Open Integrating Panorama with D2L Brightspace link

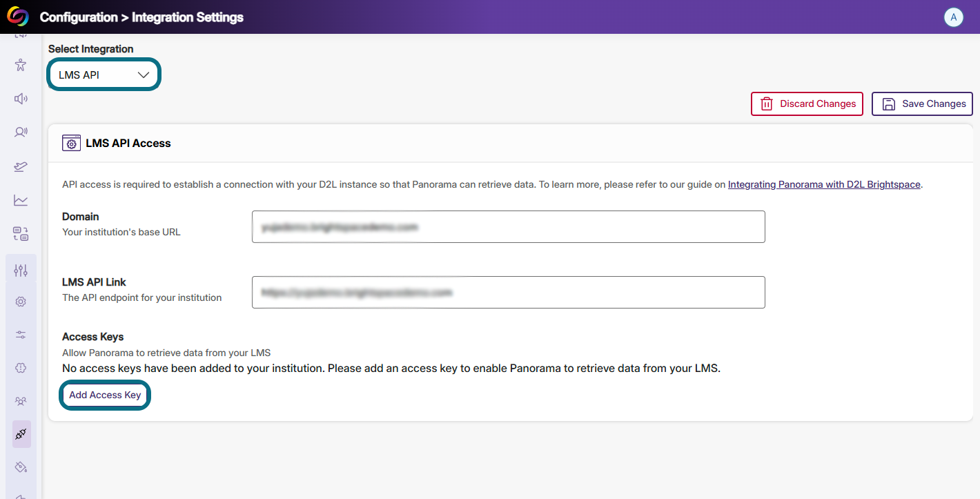pyautogui.click(x=824, y=184)
